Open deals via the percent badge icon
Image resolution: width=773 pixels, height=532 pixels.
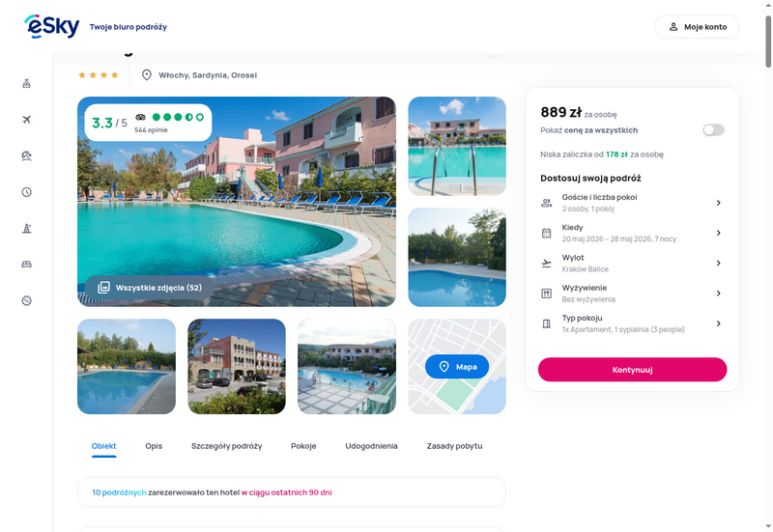click(x=27, y=300)
